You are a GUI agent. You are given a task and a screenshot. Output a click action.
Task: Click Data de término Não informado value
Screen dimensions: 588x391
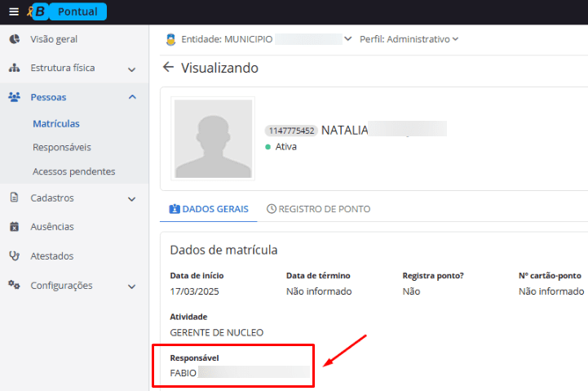pos(319,291)
